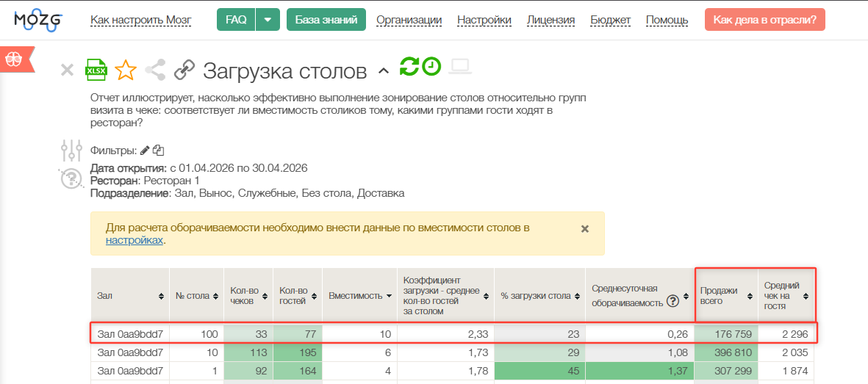This screenshot has height=384, width=868.
Task: Open the Бюджет menu
Action: tap(611, 21)
